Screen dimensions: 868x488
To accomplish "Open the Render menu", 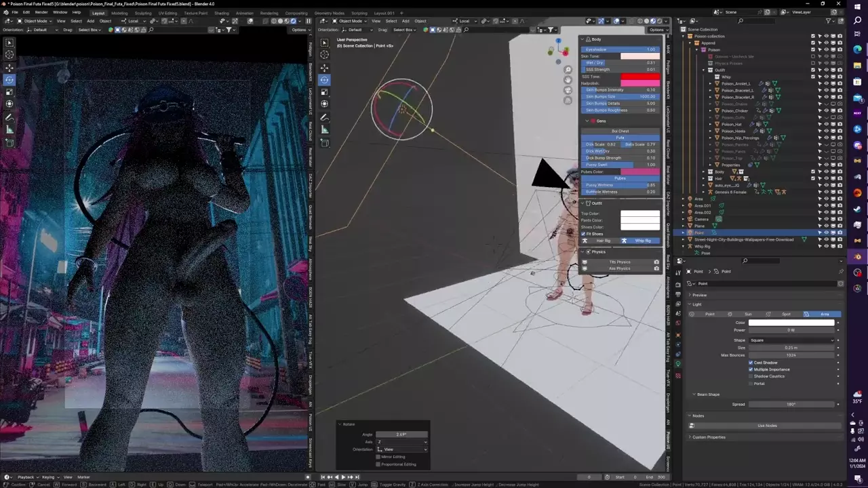I will (x=41, y=12).
